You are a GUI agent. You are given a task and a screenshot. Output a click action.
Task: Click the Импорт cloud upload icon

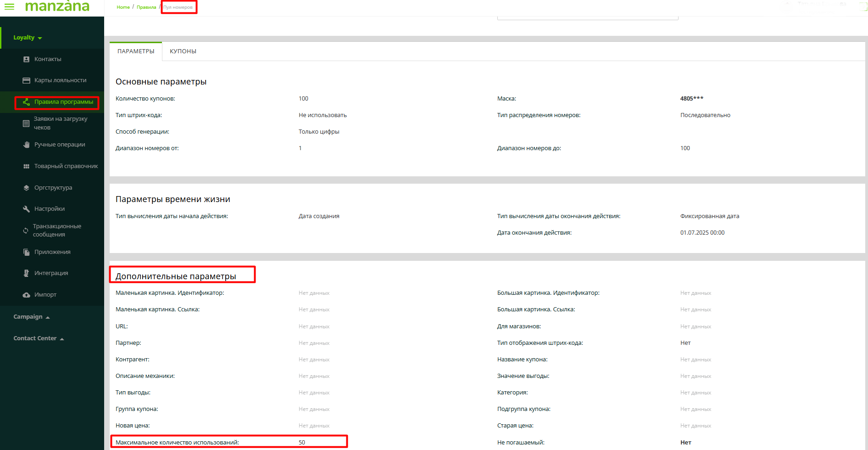[x=26, y=295]
